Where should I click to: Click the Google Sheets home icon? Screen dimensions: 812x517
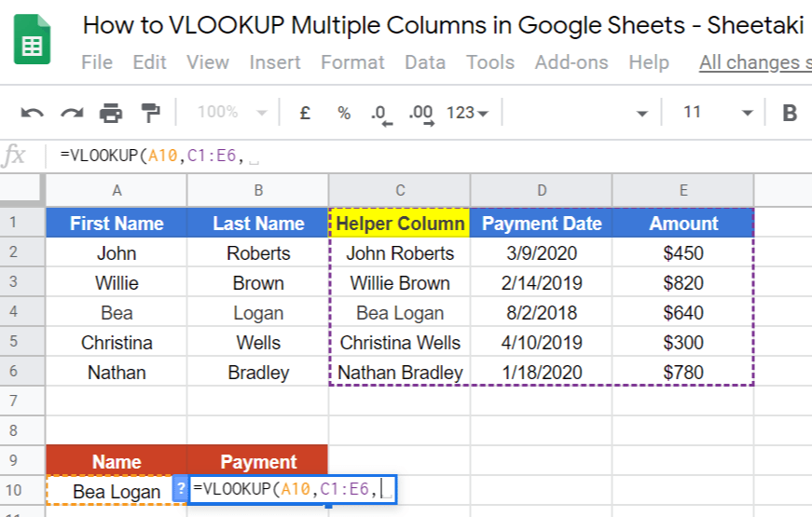click(32, 40)
